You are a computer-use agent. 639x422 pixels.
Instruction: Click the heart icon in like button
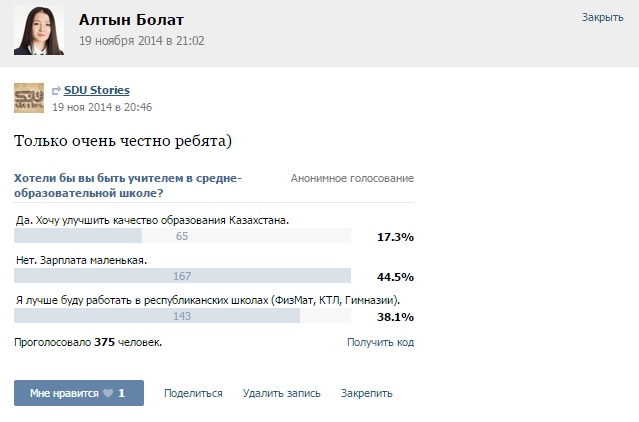click(108, 393)
